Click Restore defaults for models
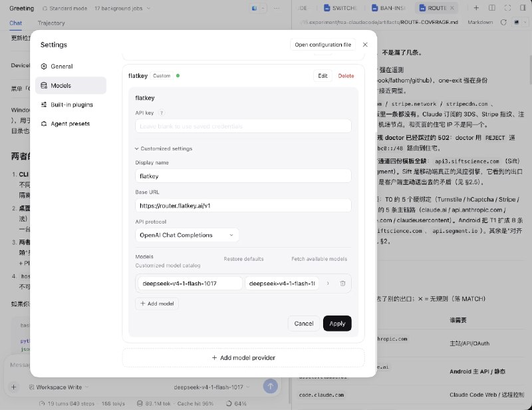The image size is (532, 410). point(243,259)
